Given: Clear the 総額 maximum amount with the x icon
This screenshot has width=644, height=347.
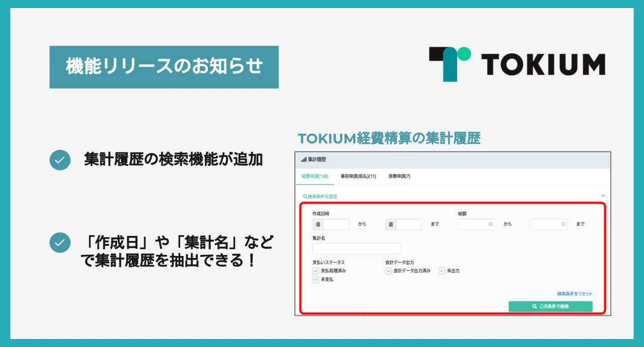Looking at the screenshot, I should pos(563,224).
